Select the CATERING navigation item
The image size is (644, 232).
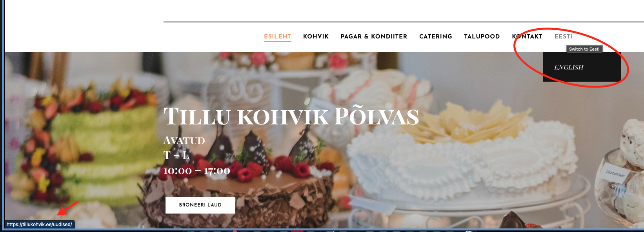click(x=435, y=37)
